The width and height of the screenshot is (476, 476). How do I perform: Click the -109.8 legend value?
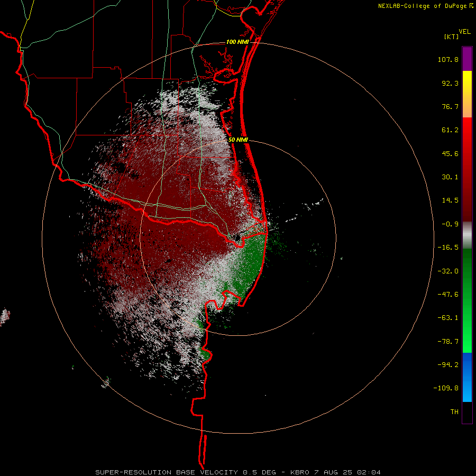coord(446,388)
